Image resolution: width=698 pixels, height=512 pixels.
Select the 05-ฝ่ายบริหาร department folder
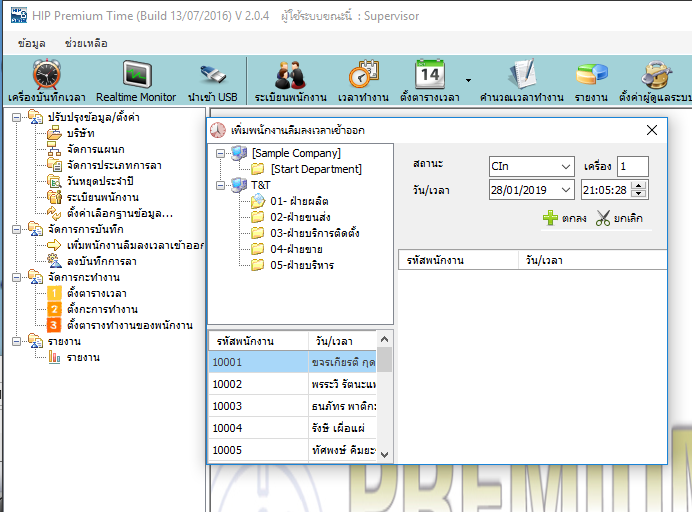coord(302,265)
